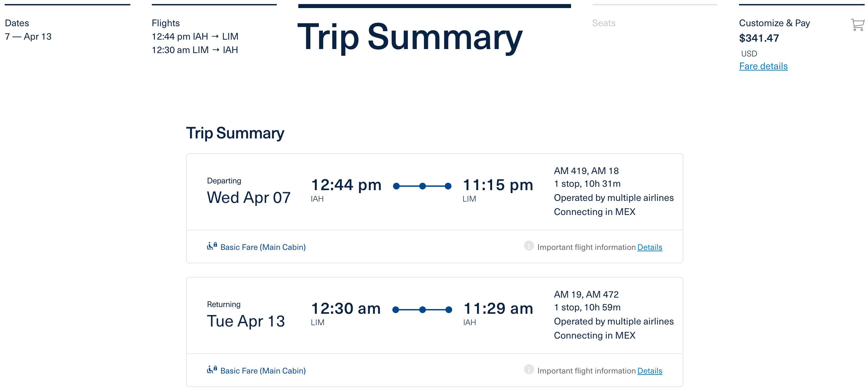Go to the Flights step
Screen dimensions: 868x389
[166, 23]
